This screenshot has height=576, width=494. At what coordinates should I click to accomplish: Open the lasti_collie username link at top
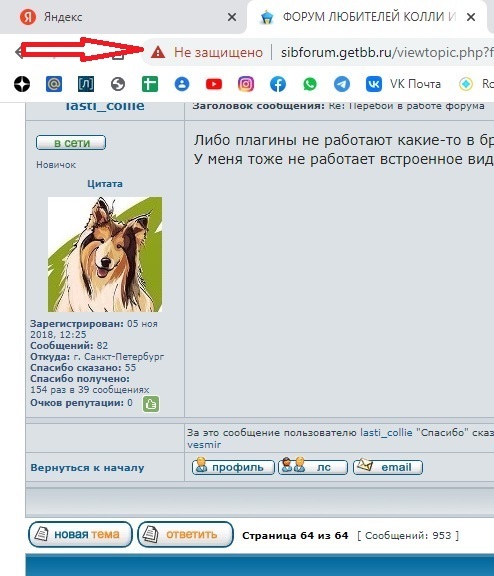(105, 106)
